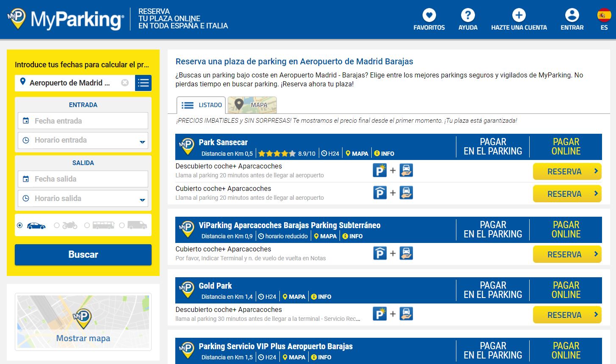Click covered parking icon in Park Sansecar Cubierto row

pos(380,193)
